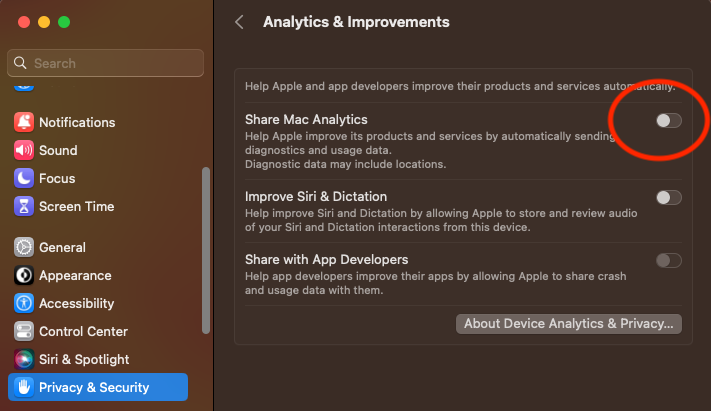The image size is (711, 411).
Task: Click the Focus moon icon
Action: (24, 178)
